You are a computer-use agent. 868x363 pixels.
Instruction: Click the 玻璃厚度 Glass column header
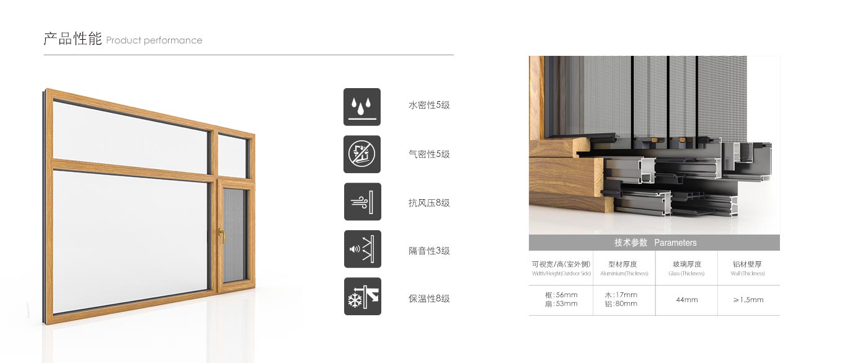pyautogui.click(x=686, y=268)
